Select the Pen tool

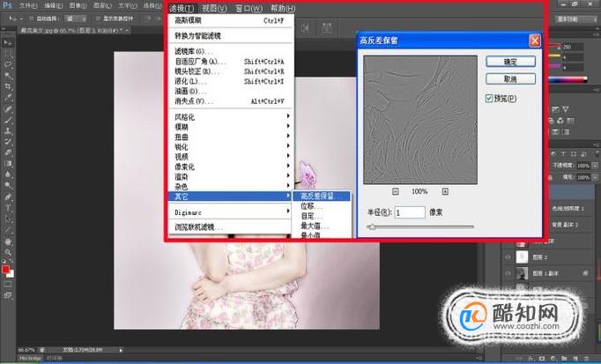(8, 197)
